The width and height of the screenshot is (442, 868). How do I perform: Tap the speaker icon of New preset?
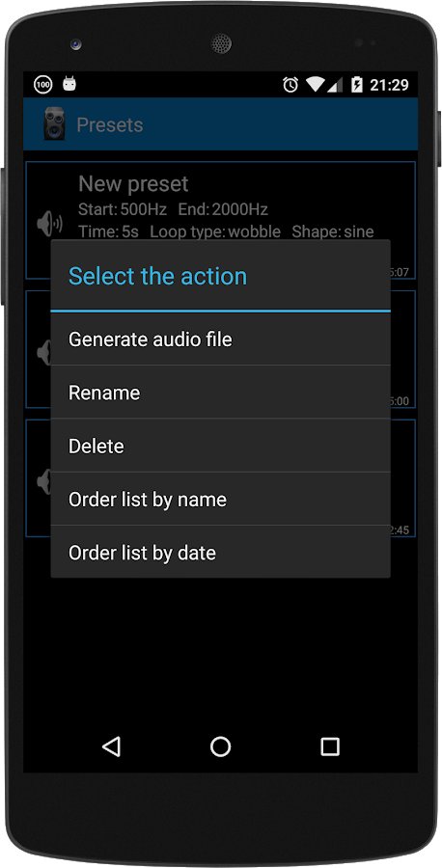pyautogui.click(x=49, y=224)
